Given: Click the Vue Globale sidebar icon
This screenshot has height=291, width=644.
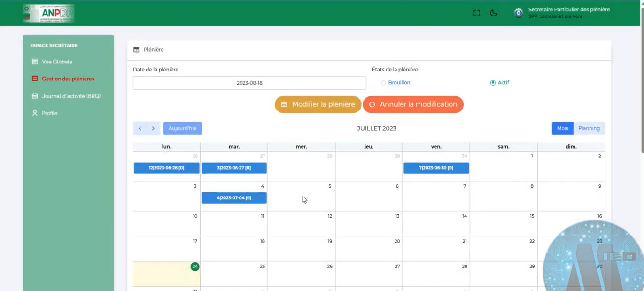Looking at the screenshot, I should 35,62.
